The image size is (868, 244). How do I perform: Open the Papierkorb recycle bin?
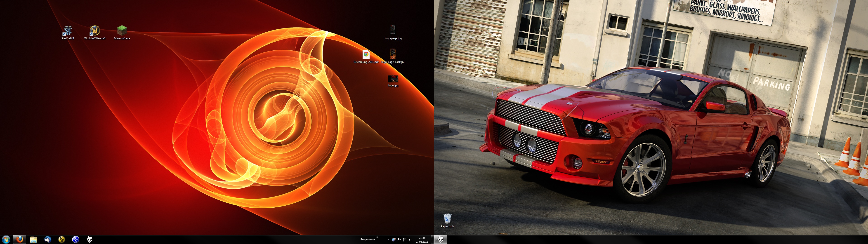coord(447,218)
